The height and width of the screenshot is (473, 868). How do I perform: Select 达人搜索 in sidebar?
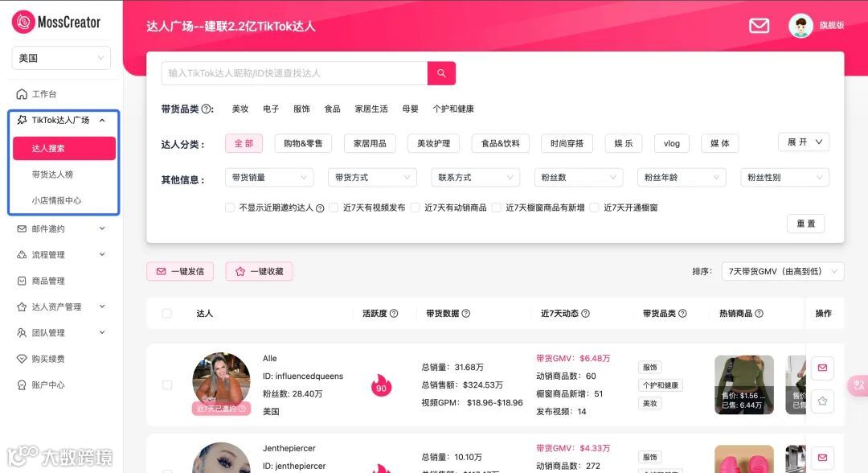[x=64, y=149]
